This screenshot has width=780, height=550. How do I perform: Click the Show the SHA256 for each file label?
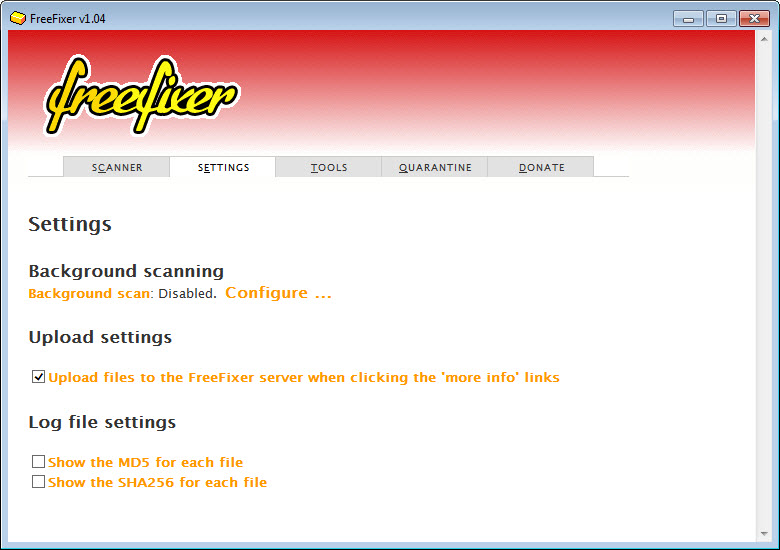[157, 482]
